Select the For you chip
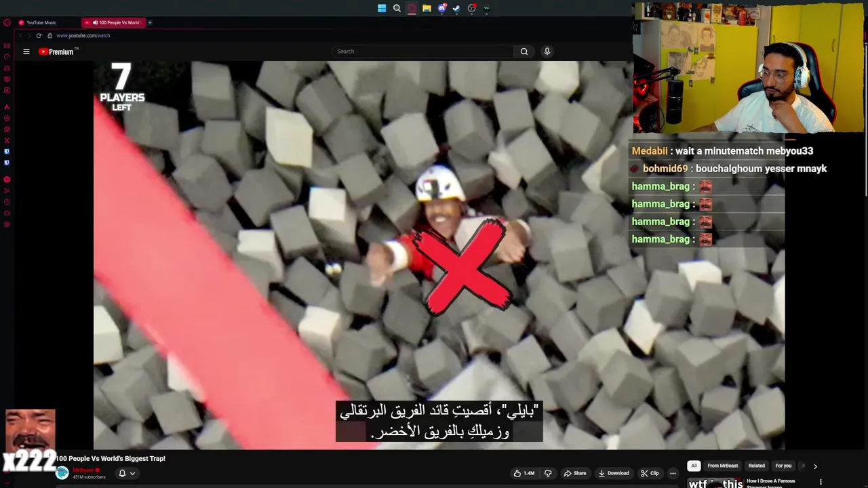Viewport: 868px width, 488px height. click(783, 466)
